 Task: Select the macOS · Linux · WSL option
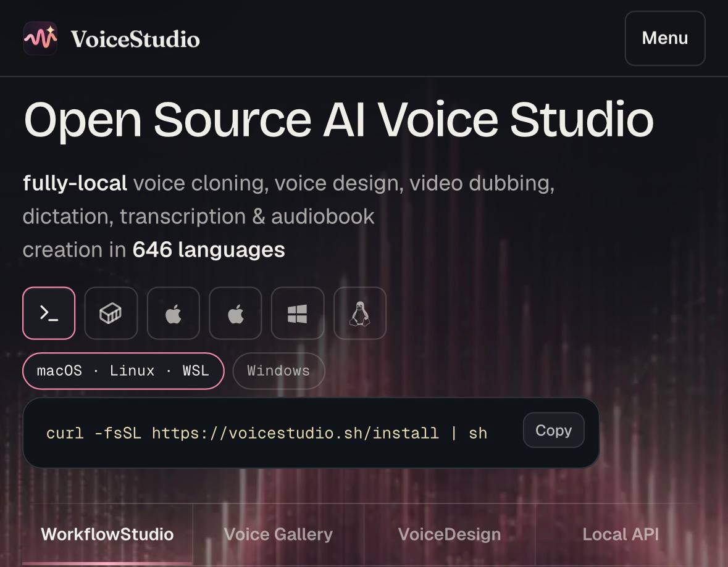point(123,371)
